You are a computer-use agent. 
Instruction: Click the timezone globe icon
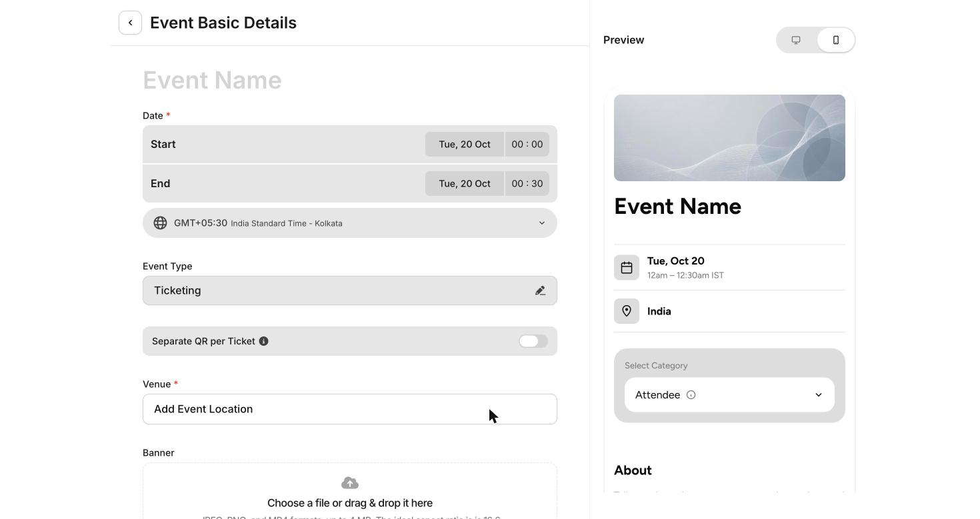point(160,223)
